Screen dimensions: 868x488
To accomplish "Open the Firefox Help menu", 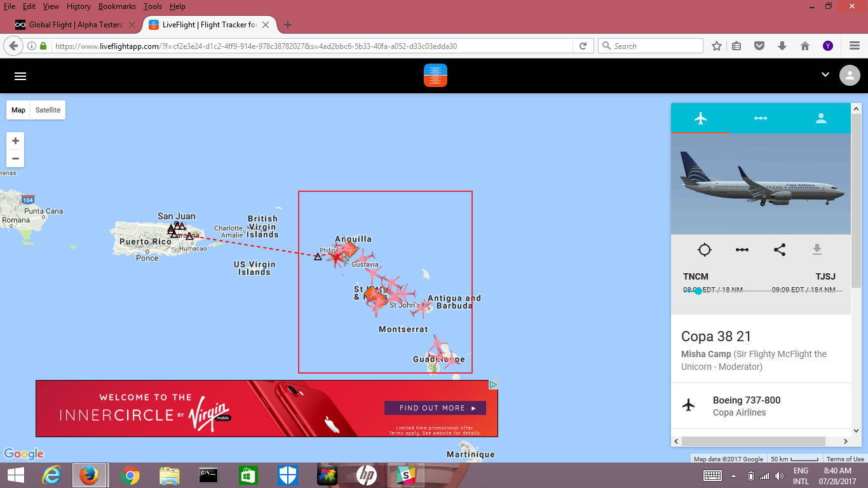I will click(x=178, y=6).
